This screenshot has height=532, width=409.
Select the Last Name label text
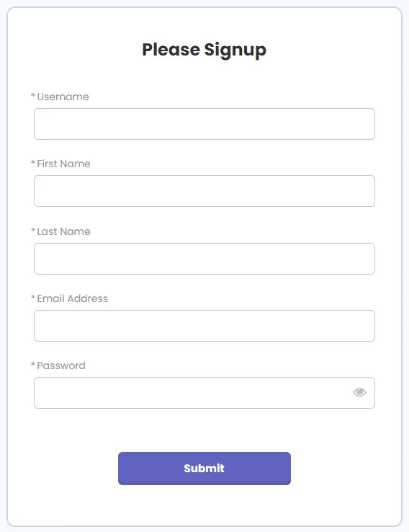[x=63, y=231]
